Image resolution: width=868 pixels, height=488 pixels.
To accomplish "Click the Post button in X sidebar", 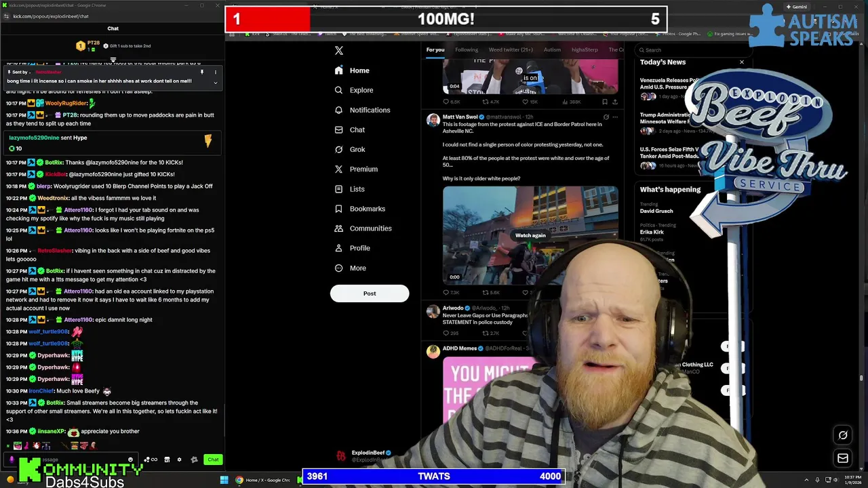I will click(370, 293).
